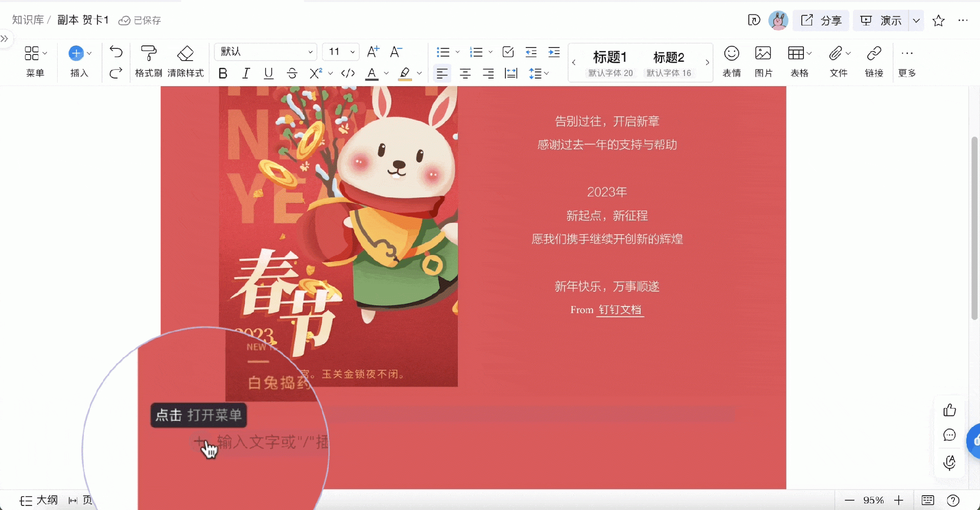Expand superscript options arrow
This screenshot has height=510, width=980.
[330, 73]
